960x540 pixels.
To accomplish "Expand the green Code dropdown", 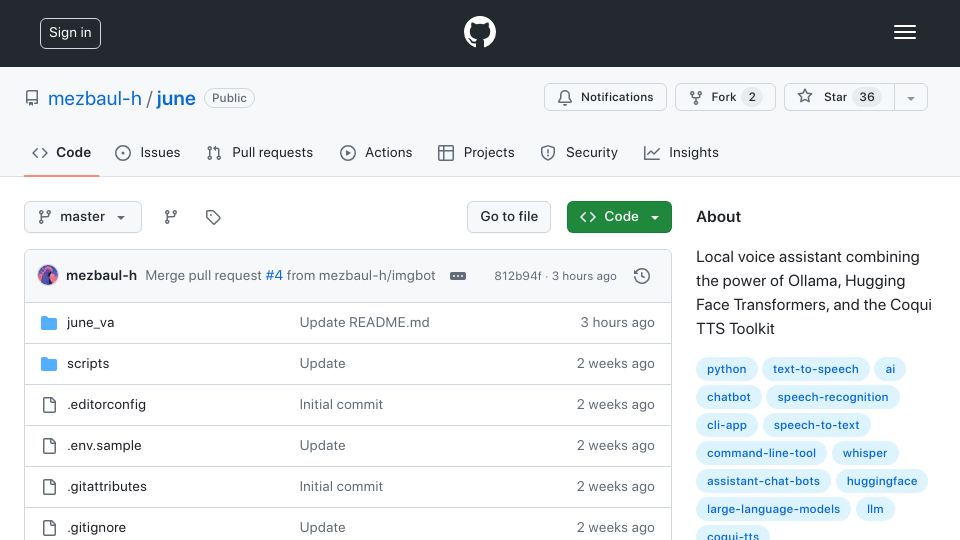I will 619,217.
